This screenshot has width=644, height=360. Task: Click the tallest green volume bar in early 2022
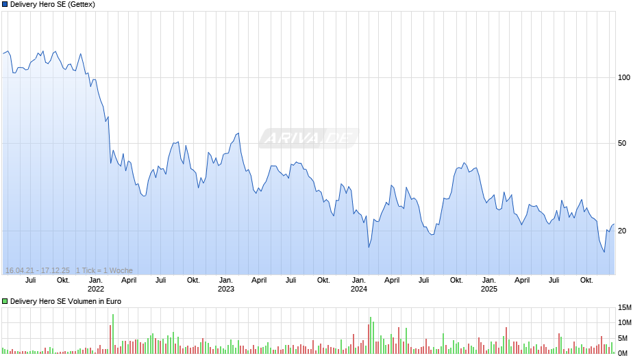tap(113, 334)
